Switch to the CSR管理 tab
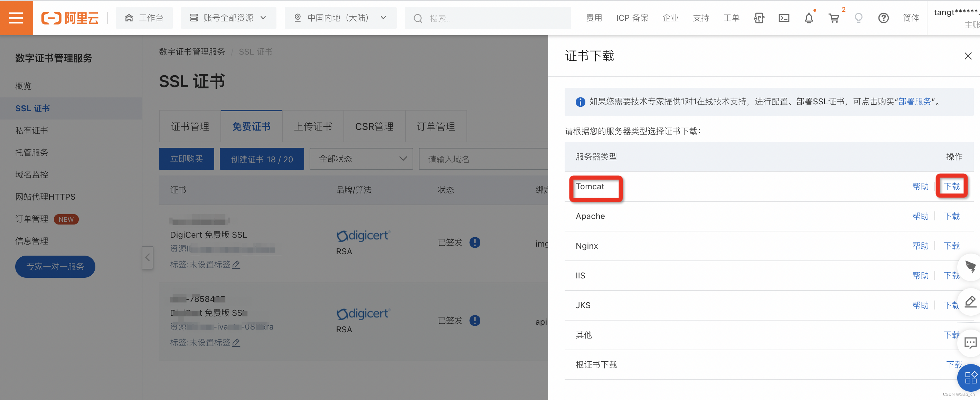Viewport: 980px width, 400px height. [374, 126]
